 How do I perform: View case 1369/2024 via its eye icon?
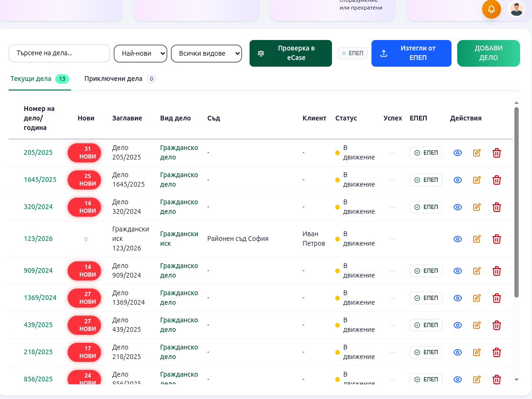tap(458, 298)
